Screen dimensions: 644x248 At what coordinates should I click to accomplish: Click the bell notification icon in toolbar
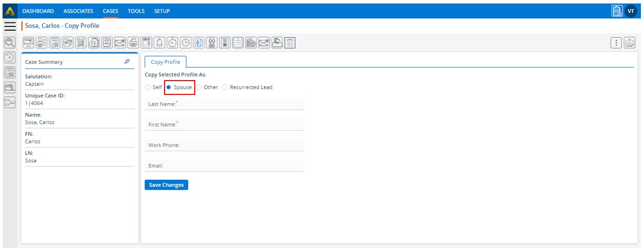[x=159, y=43]
